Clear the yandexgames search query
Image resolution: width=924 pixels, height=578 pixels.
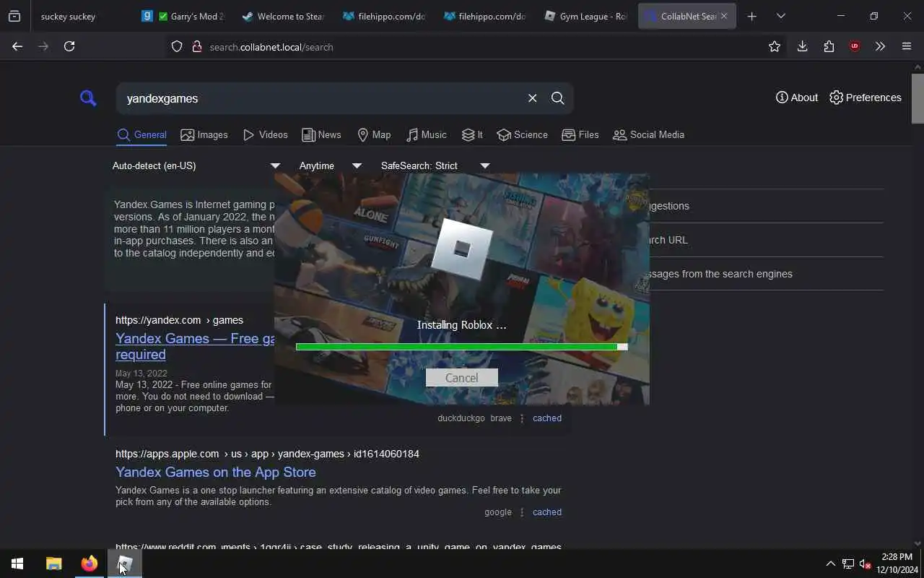pyautogui.click(x=532, y=98)
